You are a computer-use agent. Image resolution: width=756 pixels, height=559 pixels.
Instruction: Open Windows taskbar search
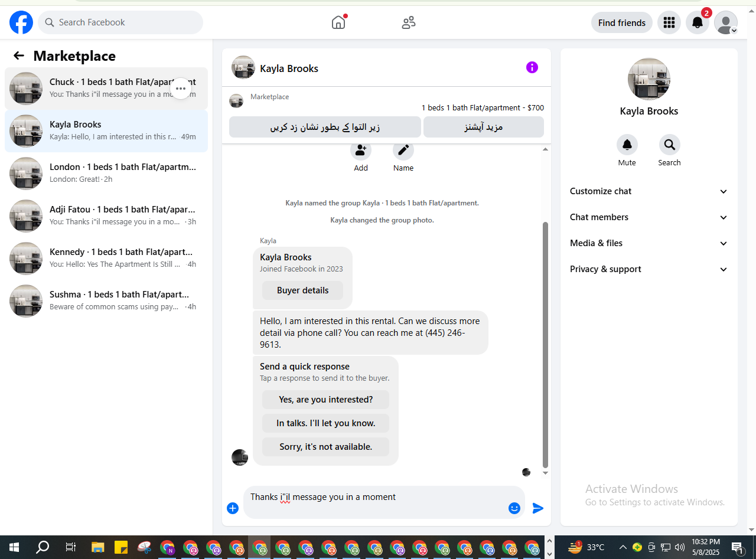point(43,547)
